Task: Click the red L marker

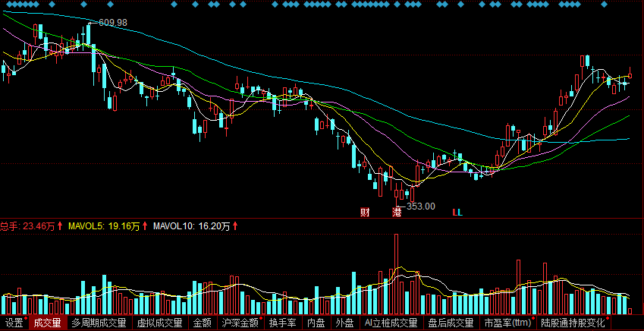Action: (454, 213)
